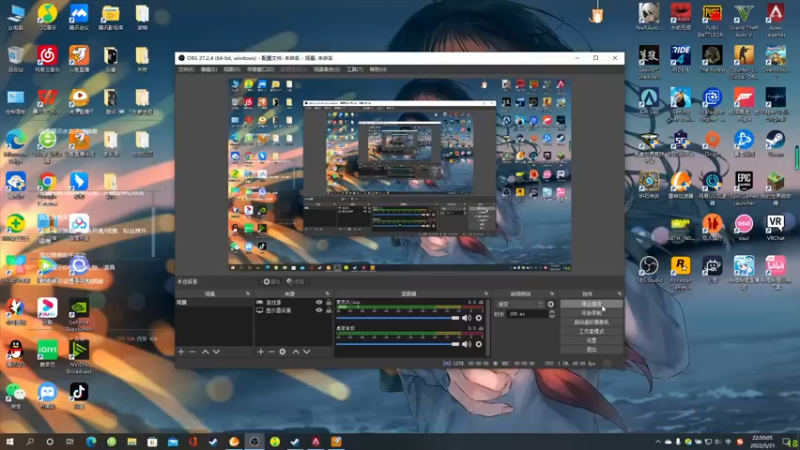Launch the Rockstar Games Launcher icon
Screen dimensions: 800x450
(681, 274)
